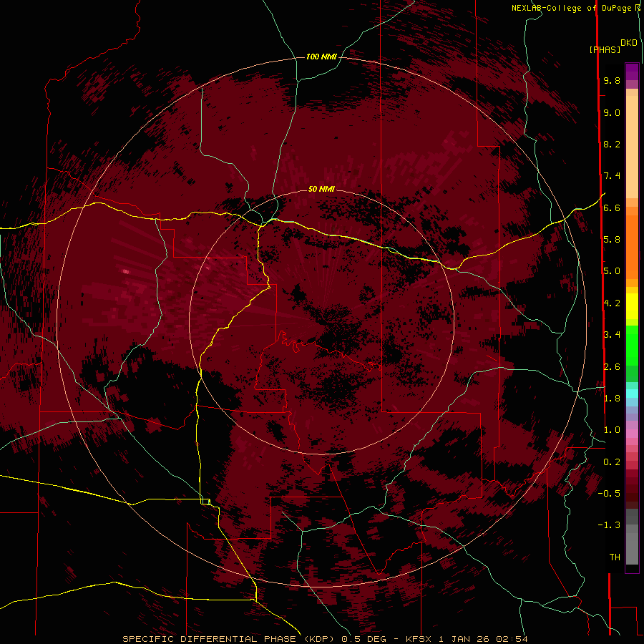
Task: Click the 3.4 legend value
Action: [x=612, y=335]
